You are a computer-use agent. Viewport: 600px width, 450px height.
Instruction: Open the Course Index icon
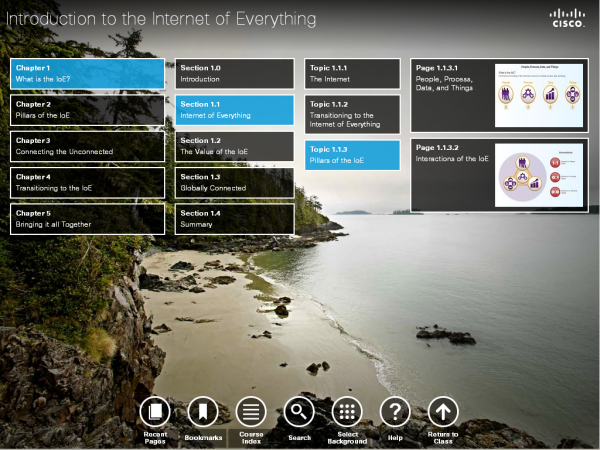click(250, 410)
